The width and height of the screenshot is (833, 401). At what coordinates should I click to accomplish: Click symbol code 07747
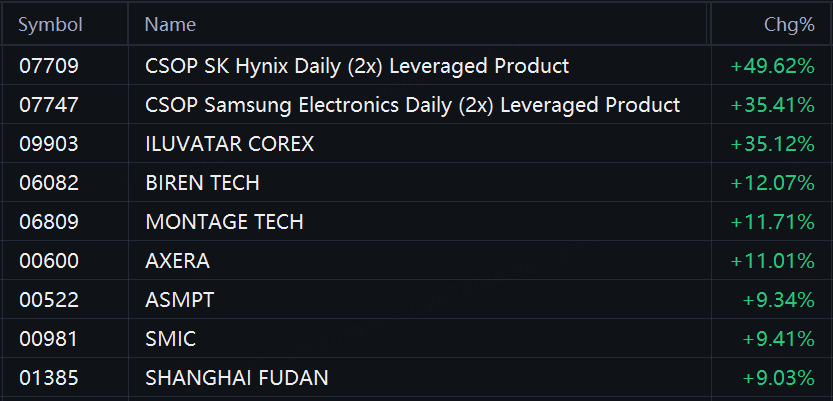(49, 105)
